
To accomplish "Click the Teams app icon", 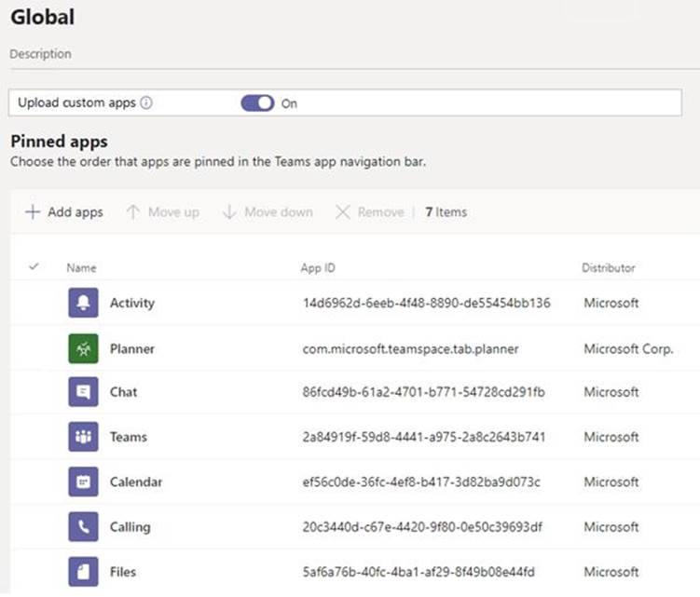I will (x=83, y=437).
